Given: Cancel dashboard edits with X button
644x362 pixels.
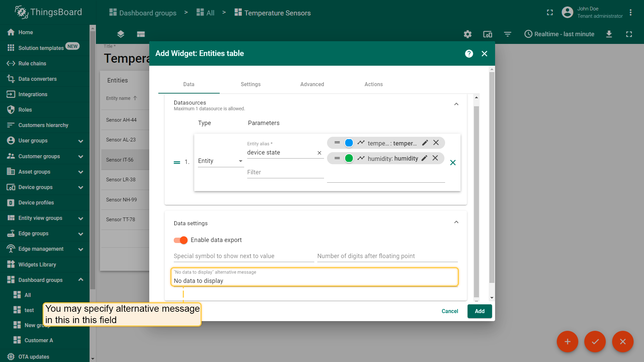Looking at the screenshot, I should (x=623, y=342).
